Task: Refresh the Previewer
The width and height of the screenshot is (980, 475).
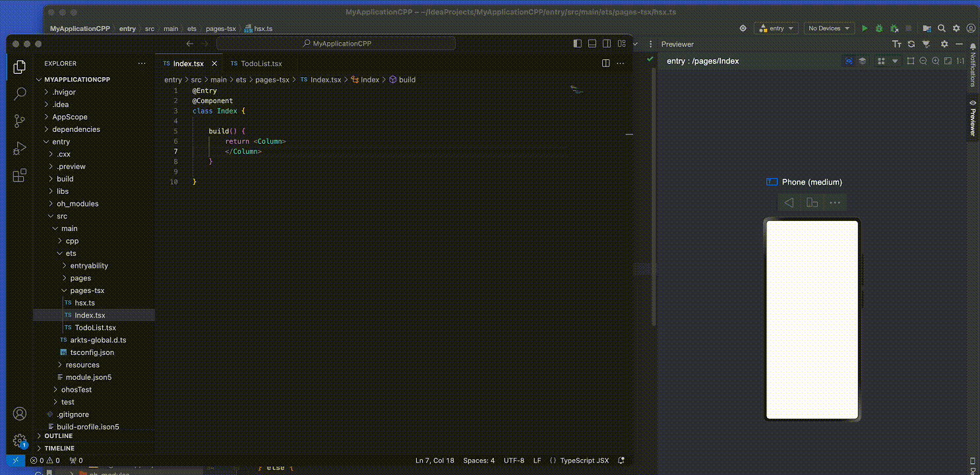Action: click(911, 44)
